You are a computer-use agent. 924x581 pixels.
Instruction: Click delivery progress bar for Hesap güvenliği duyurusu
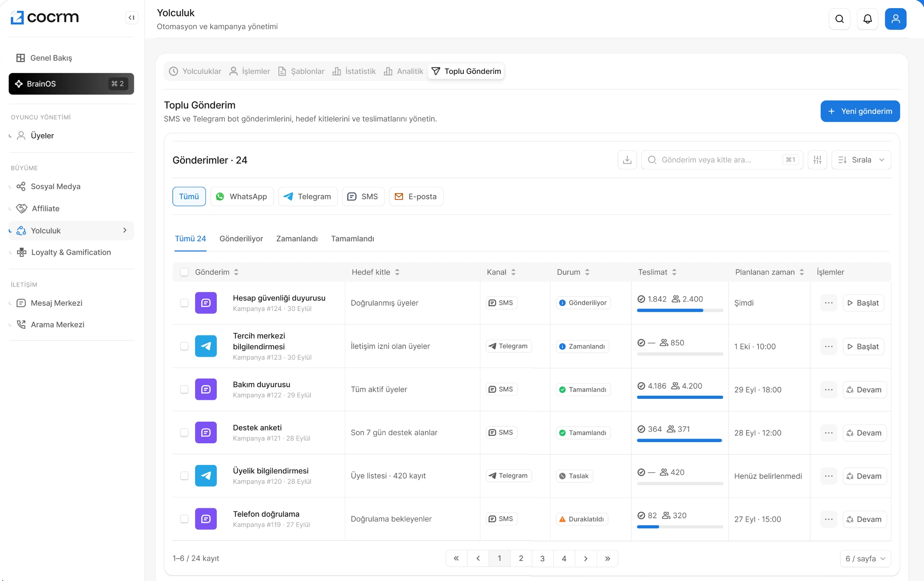click(x=680, y=310)
